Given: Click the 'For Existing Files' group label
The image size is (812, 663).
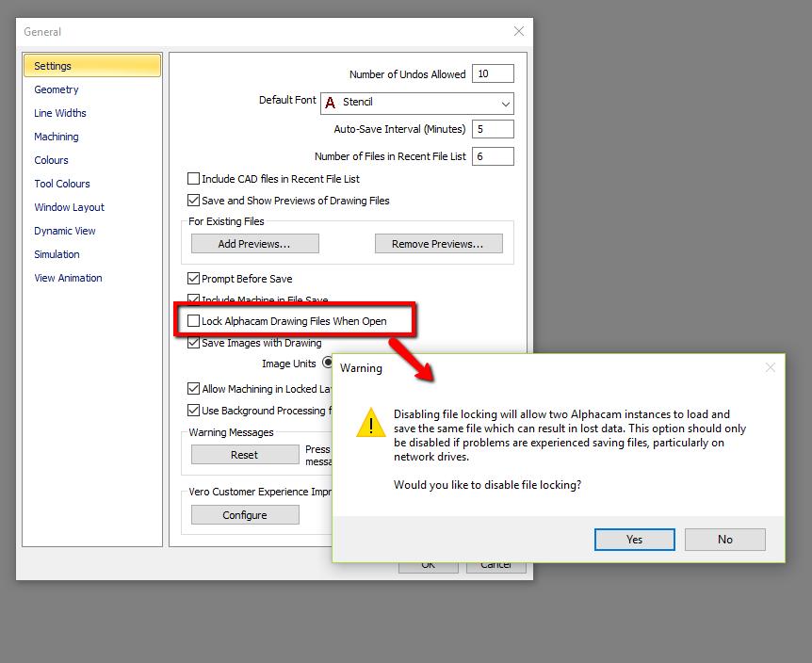Looking at the screenshot, I should [x=226, y=221].
